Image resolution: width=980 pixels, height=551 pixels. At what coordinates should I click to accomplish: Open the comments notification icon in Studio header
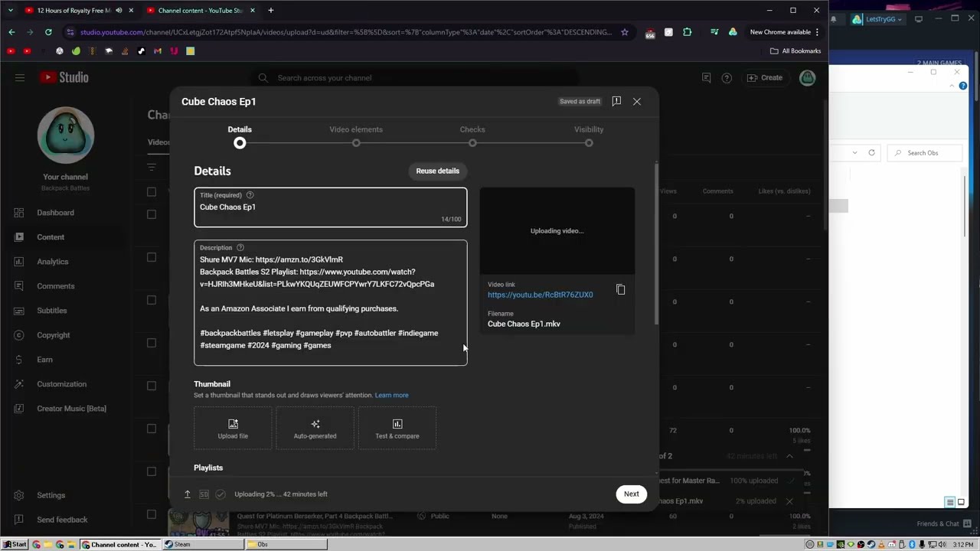coord(706,77)
